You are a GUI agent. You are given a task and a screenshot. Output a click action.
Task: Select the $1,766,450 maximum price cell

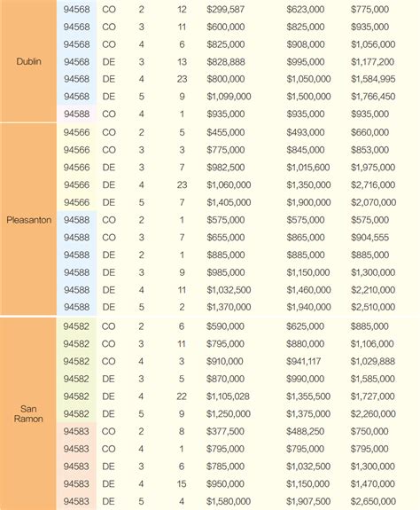373,97
